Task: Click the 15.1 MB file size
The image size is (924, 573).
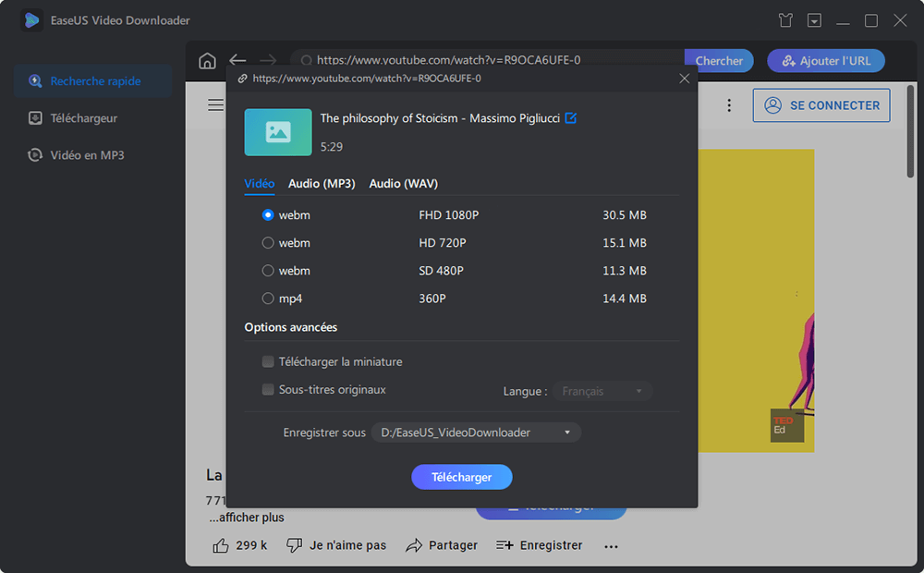Action: [x=624, y=243]
